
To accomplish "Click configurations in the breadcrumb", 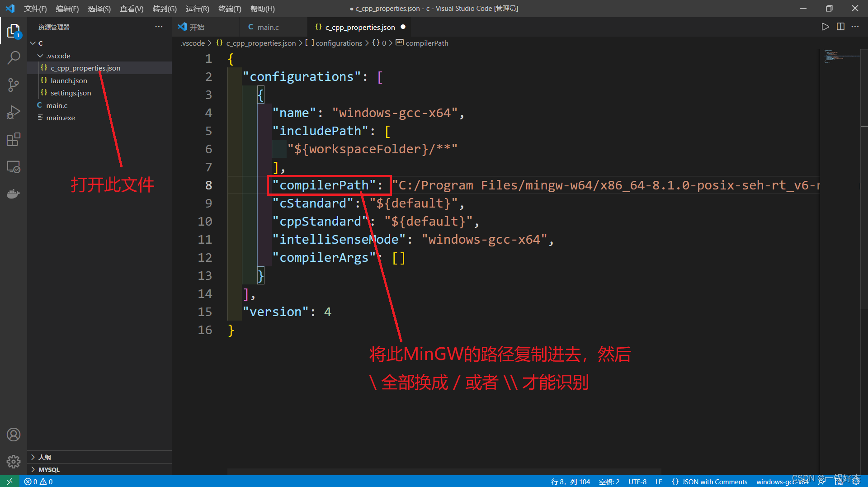I will (x=334, y=43).
